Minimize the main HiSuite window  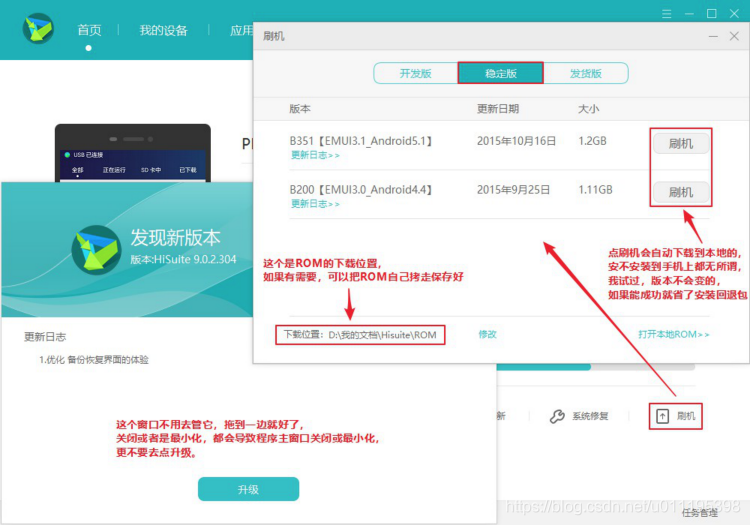pyautogui.click(x=689, y=13)
